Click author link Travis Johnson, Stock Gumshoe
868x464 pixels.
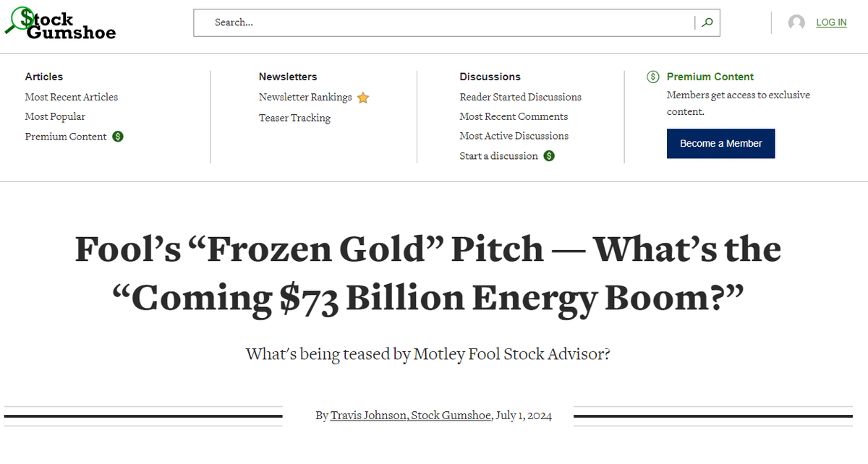[x=411, y=416]
